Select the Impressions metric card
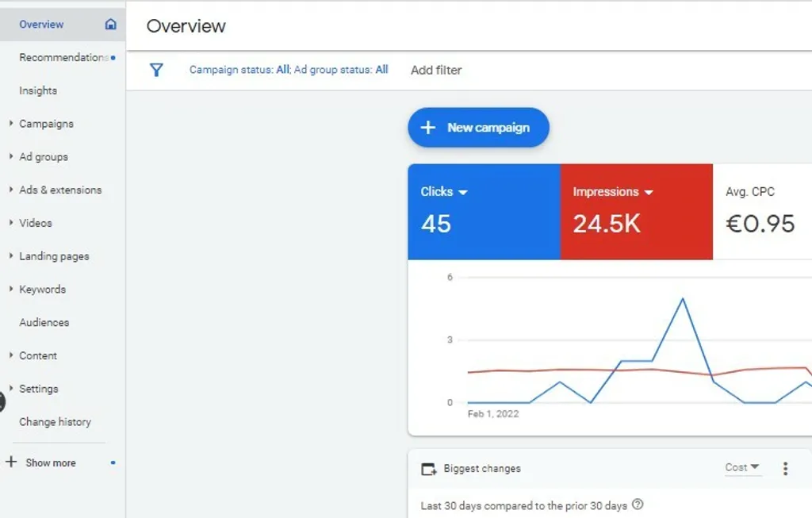812x518 pixels. point(634,212)
